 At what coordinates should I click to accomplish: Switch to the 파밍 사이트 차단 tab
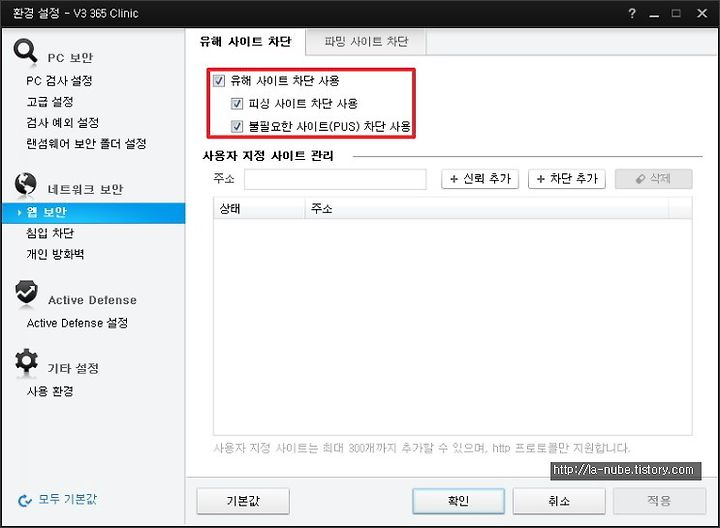[x=366, y=42]
